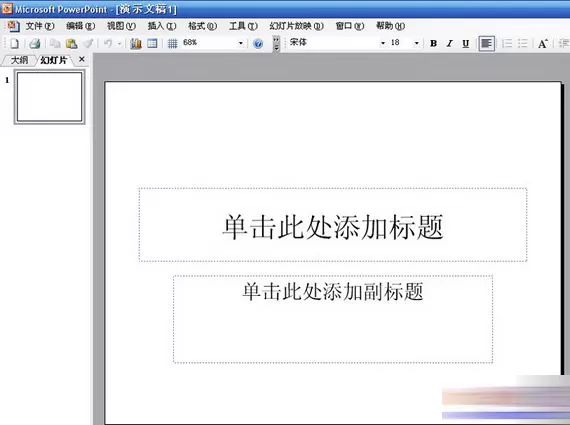Insert a chart from toolbar
The image size is (570, 425).
(x=136, y=44)
